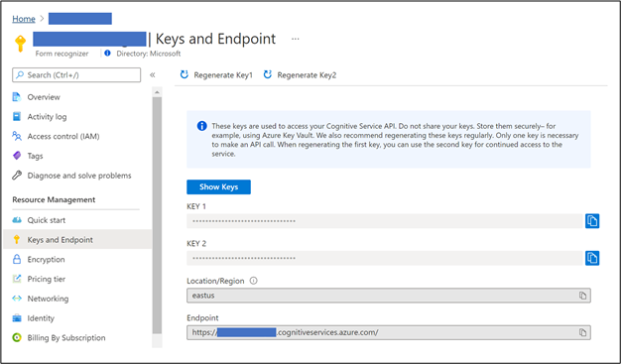This screenshot has width=621, height=364.
Task: Copy KEY 2 to clipboard
Action: coord(592,258)
